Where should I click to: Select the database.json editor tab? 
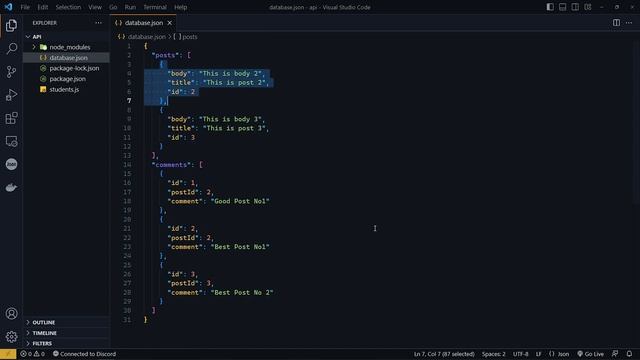pyautogui.click(x=143, y=23)
